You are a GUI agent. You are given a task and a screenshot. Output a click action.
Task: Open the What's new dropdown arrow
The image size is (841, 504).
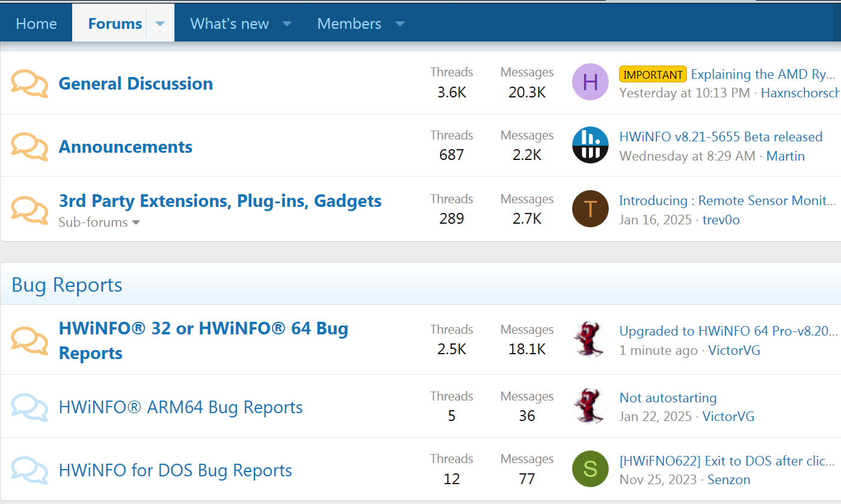click(x=287, y=24)
